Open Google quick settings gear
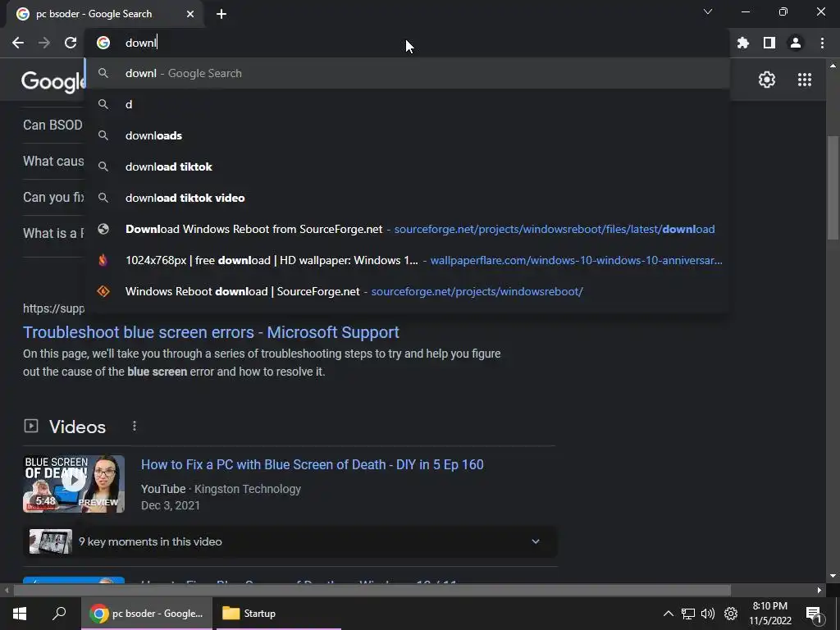840x630 pixels. tap(767, 80)
